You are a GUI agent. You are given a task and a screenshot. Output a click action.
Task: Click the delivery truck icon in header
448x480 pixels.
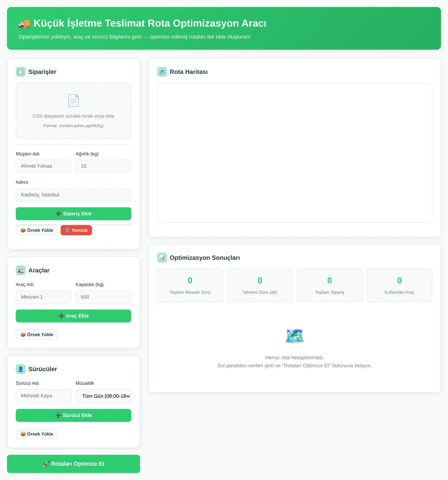pyautogui.click(x=24, y=24)
